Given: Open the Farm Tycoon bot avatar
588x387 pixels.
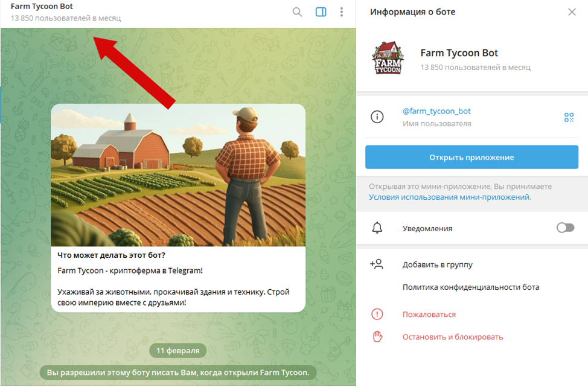Looking at the screenshot, I should point(388,58).
